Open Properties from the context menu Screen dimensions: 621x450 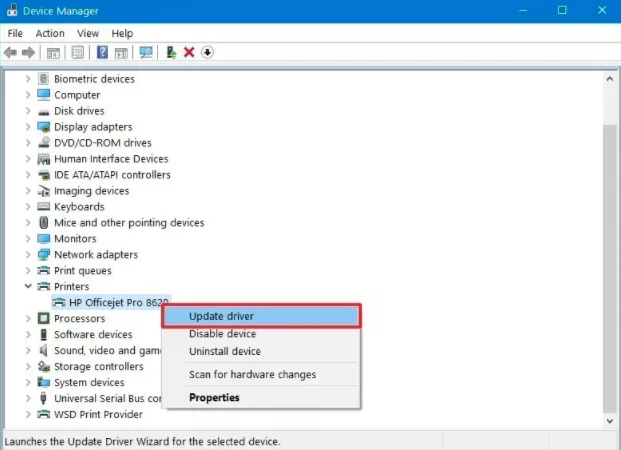coord(261,397)
